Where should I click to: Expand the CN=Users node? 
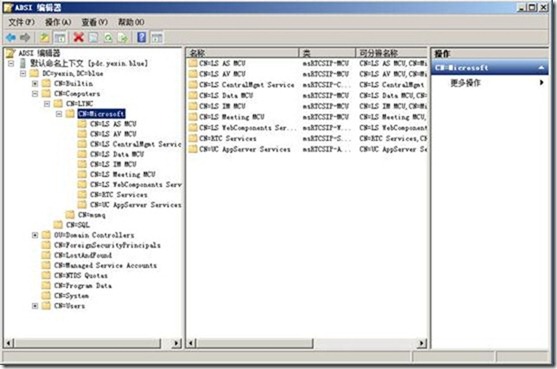35,306
